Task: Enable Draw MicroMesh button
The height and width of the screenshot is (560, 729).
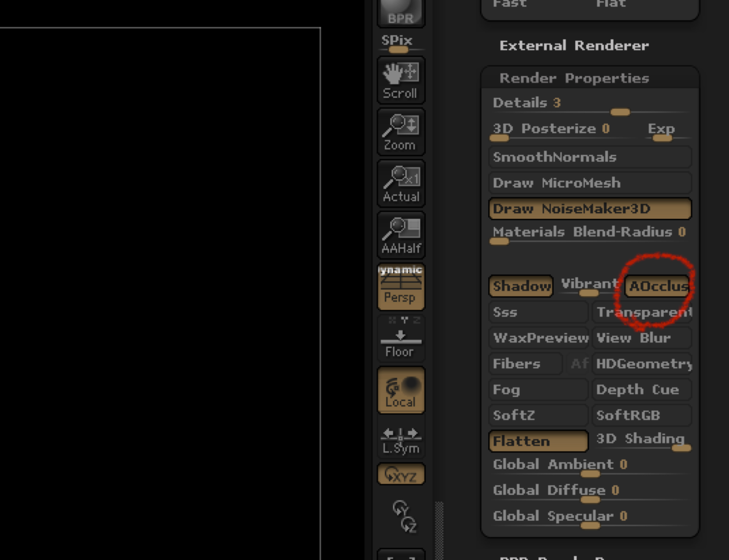Action: tap(590, 183)
